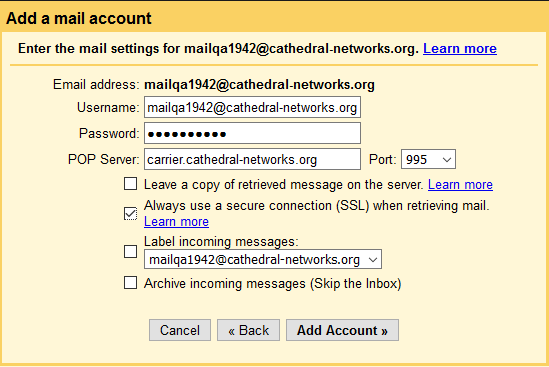Go to previous step with « Back
Image resolution: width=549 pixels, height=367 pixels.
pyautogui.click(x=249, y=330)
